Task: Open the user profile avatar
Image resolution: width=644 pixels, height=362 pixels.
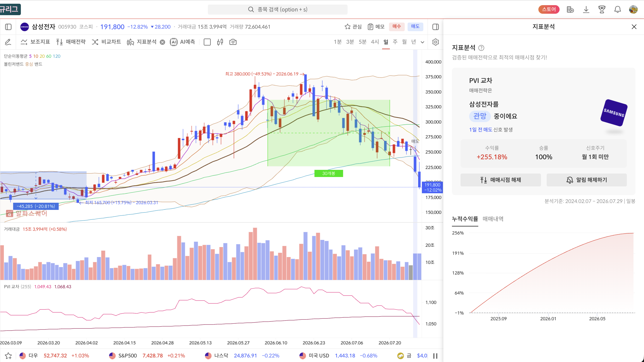Action: pos(633,9)
